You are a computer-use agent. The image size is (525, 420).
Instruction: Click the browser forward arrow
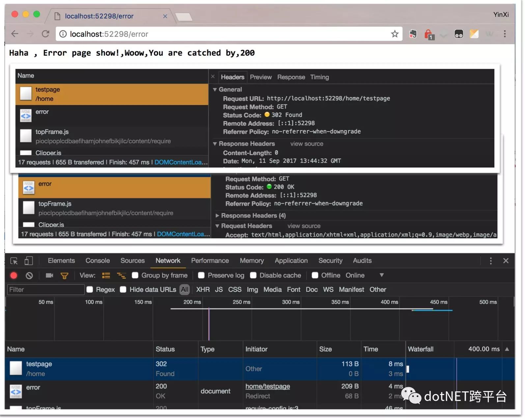point(30,34)
